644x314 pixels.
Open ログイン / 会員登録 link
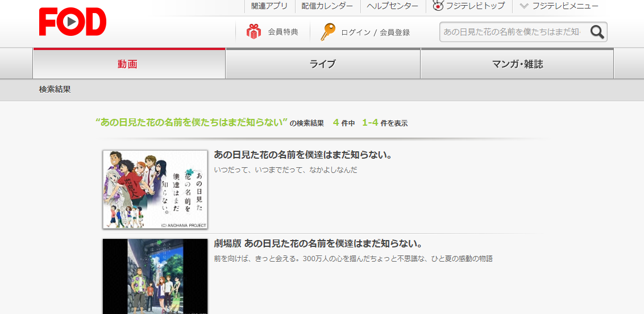click(375, 32)
